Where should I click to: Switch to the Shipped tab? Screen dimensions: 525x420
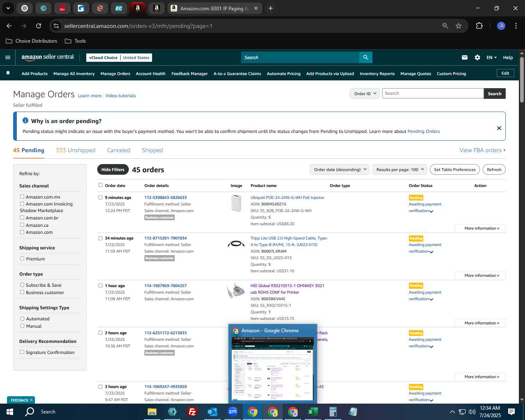pyautogui.click(x=152, y=150)
